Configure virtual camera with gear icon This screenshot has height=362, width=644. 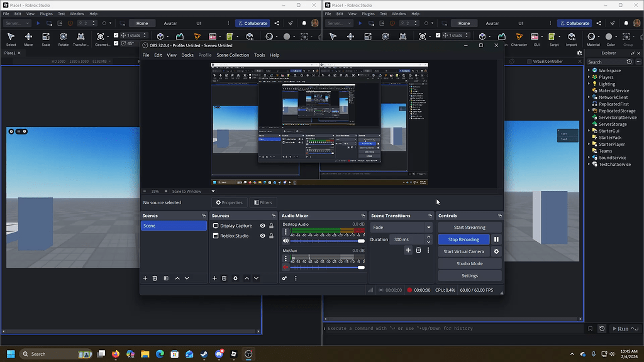pos(496,251)
